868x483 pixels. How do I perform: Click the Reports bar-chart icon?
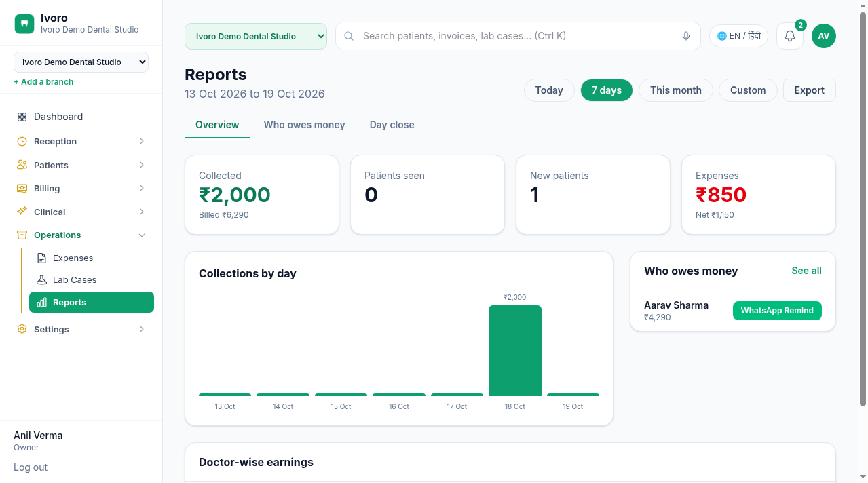(41, 303)
